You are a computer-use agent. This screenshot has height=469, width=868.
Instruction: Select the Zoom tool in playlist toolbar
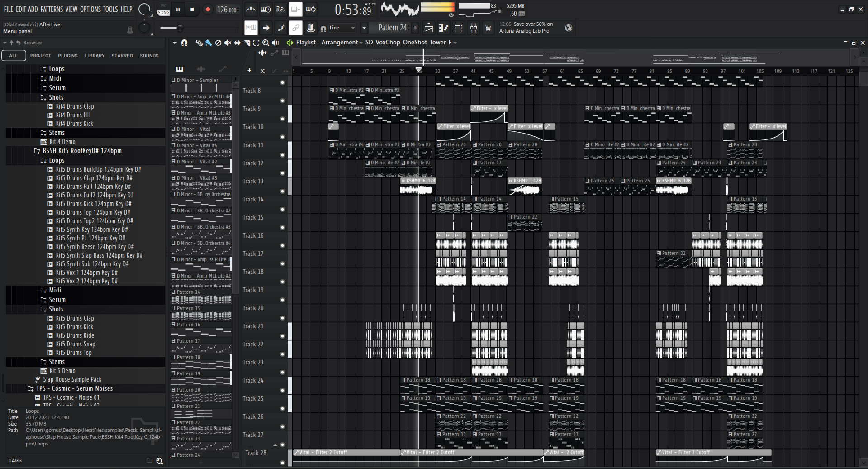pyautogui.click(x=266, y=43)
